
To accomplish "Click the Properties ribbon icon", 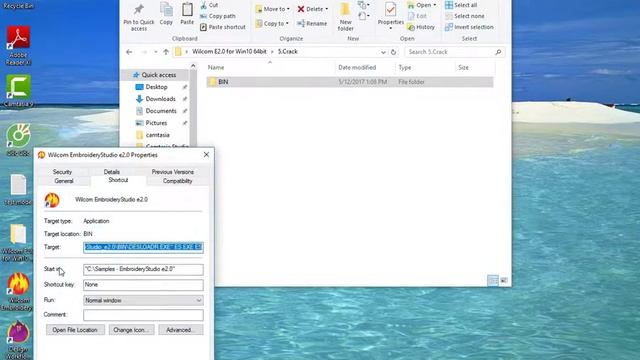I will point(391,16).
